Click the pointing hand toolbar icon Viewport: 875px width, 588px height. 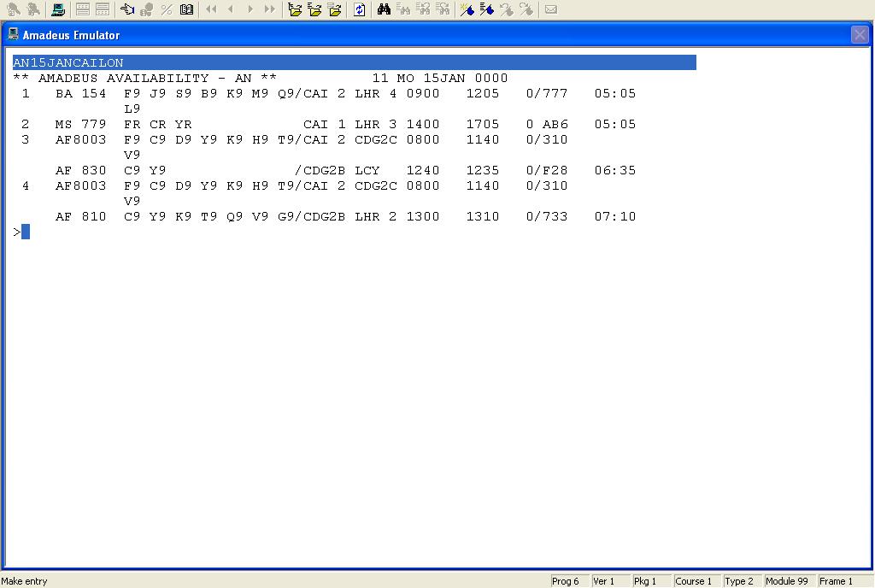click(x=127, y=9)
